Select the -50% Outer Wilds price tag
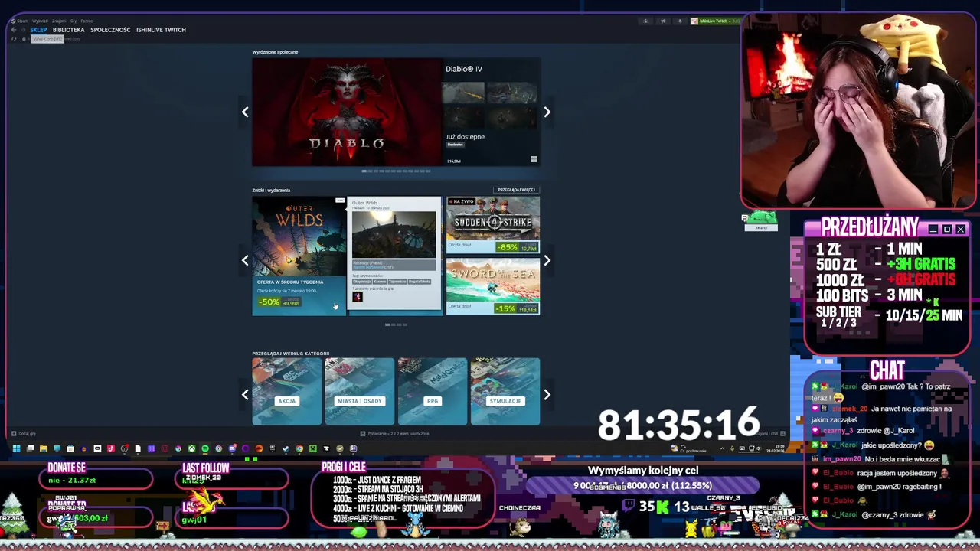The image size is (980, 551). (x=280, y=302)
